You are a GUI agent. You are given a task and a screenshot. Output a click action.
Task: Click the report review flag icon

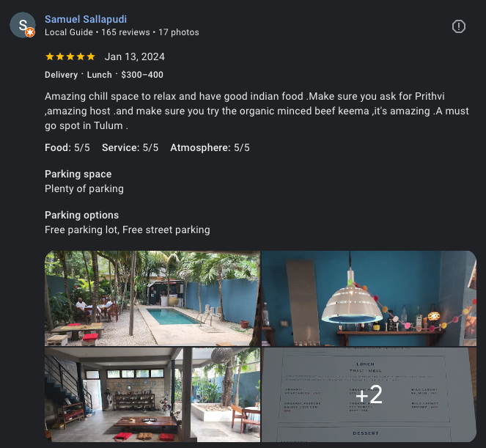458,26
